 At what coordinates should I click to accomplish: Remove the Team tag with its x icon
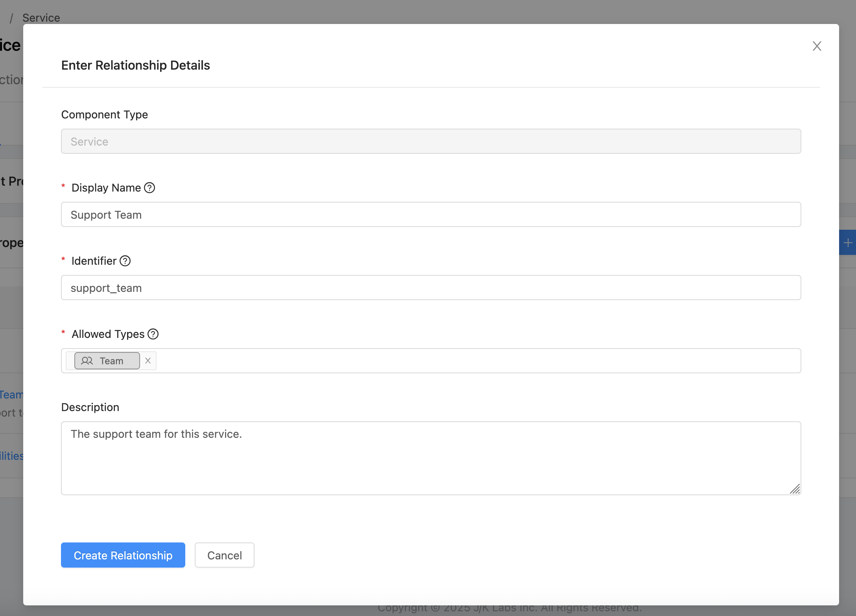tap(148, 361)
